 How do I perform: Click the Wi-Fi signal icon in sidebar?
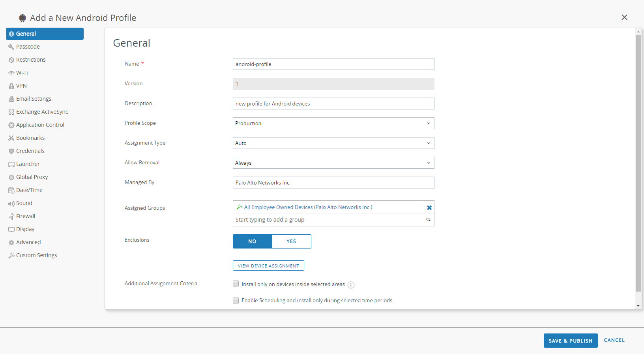click(x=11, y=73)
